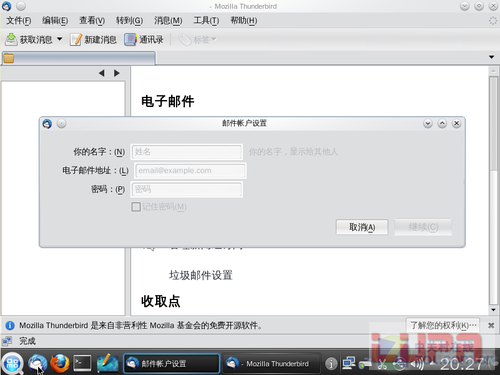
Task: Click the 获取消息 (Get Messages) toolbar icon
Action: pyautogui.click(x=11, y=39)
